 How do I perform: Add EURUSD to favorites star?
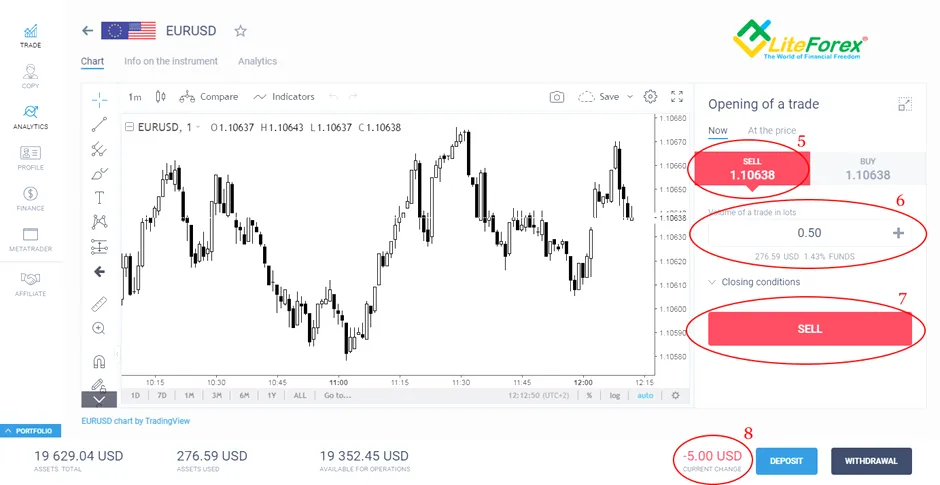tap(240, 31)
